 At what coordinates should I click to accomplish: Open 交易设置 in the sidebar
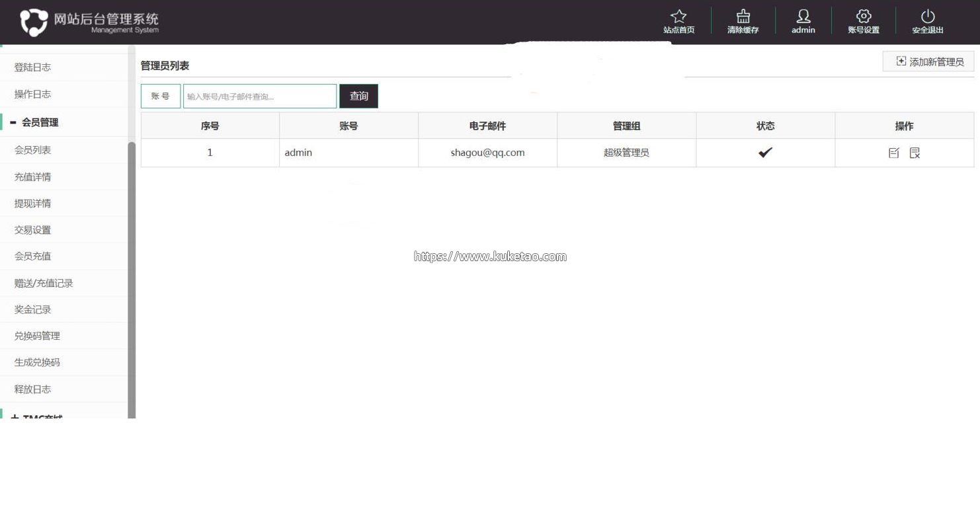pyautogui.click(x=32, y=230)
